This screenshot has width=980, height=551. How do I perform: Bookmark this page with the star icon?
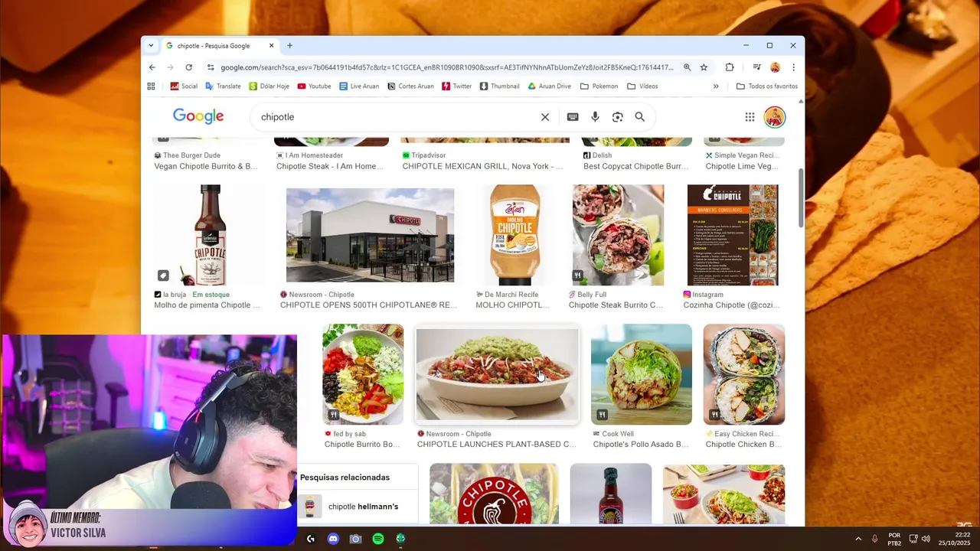tap(704, 67)
